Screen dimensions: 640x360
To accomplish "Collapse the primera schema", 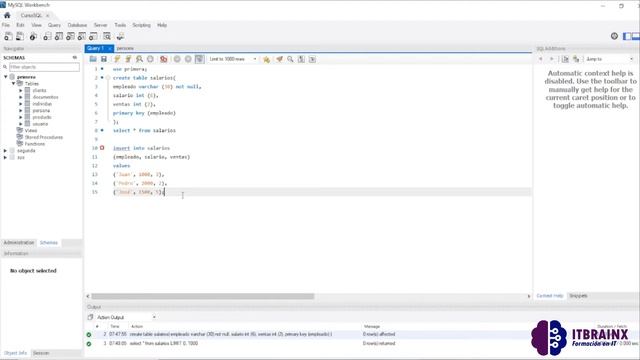I will (5, 77).
